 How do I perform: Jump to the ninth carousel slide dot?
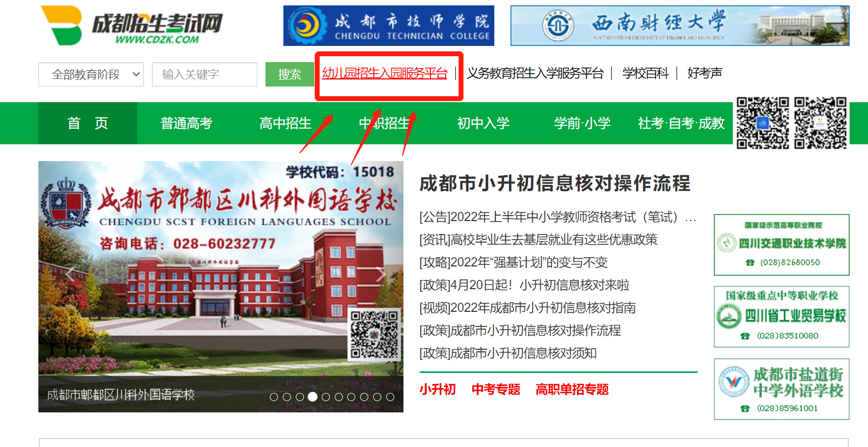click(377, 397)
